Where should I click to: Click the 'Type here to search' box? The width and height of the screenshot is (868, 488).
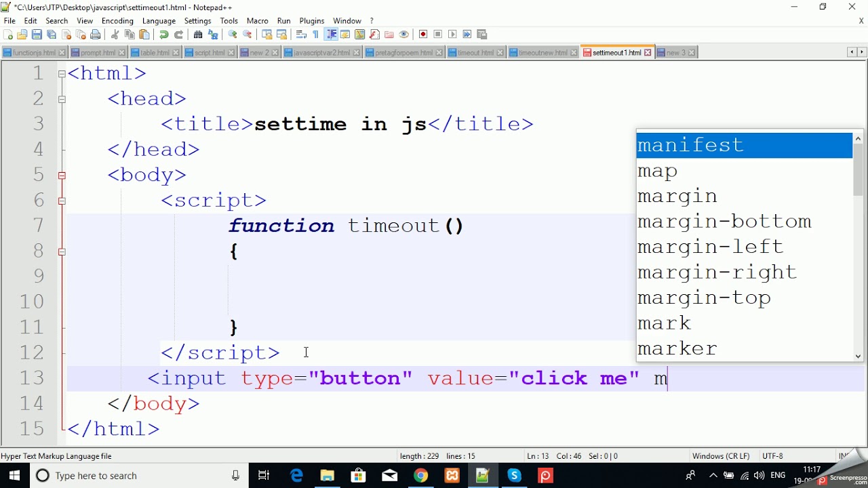tap(139, 476)
